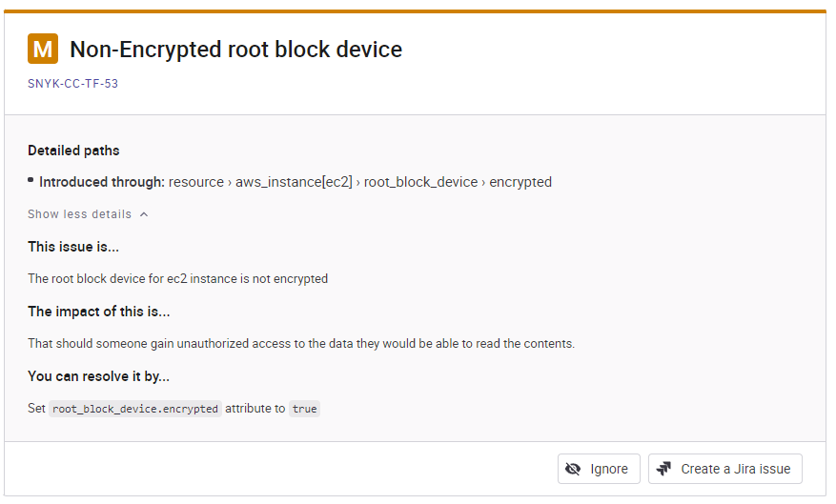Click the Ignore button
This screenshot has height=504, width=836.
599,469
